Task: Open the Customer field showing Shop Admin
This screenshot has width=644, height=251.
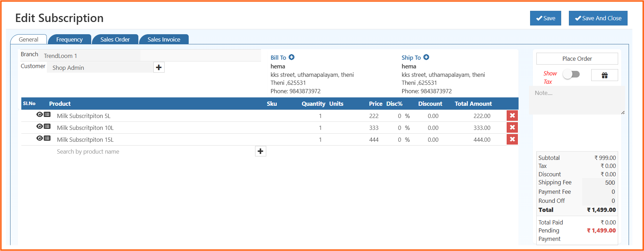Action: (100, 68)
